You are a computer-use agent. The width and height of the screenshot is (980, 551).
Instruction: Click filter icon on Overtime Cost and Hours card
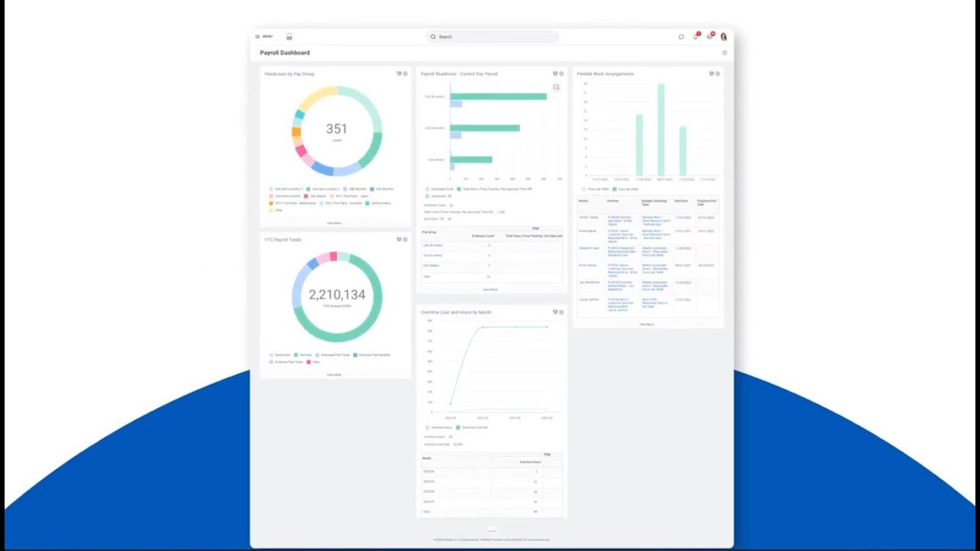coord(555,312)
